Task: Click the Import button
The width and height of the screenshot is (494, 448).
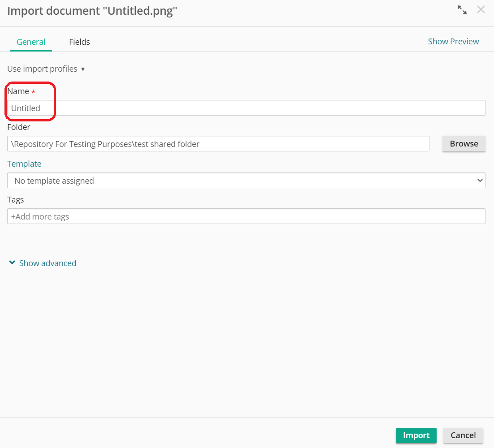Action: tap(416, 435)
